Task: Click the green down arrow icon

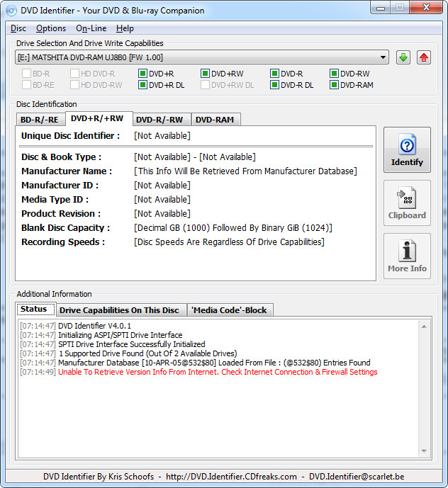Action: point(403,57)
